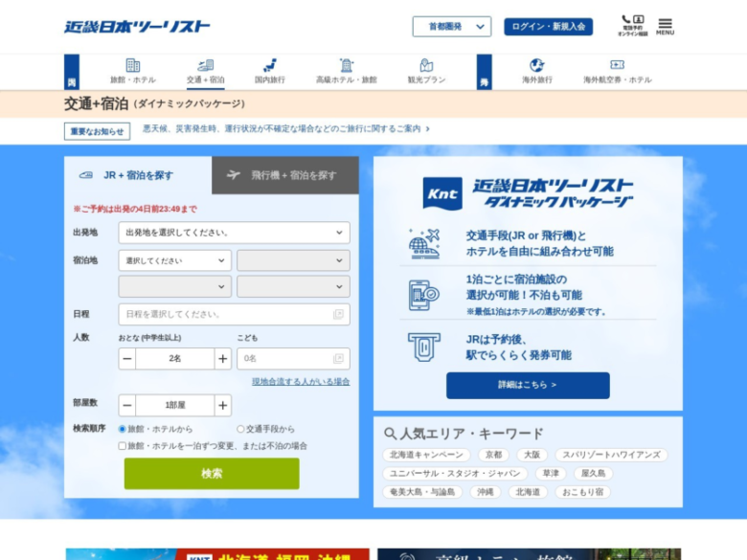The image size is (747, 560).
Task: Select ユニバーサル・スタジオ・ジャパン tag
Action: tap(455, 473)
